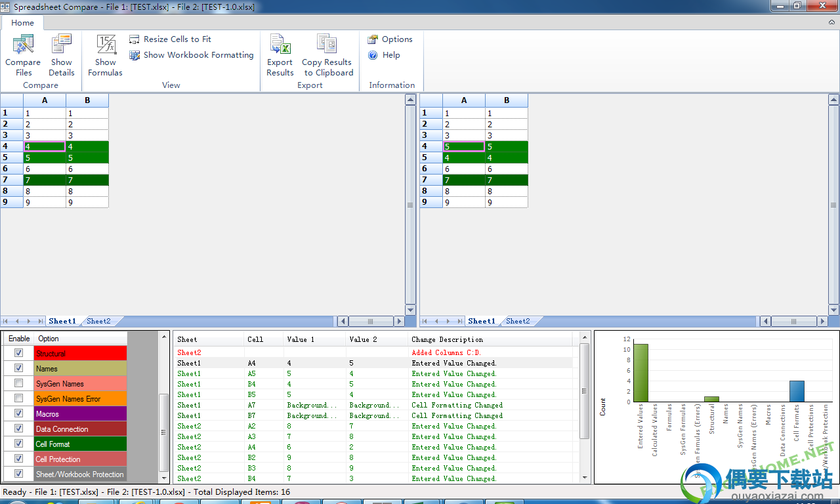The height and width of the screenshot is (504, 840).
Task: Toggle the Cell Format checkbox
Action: [19, 444]
